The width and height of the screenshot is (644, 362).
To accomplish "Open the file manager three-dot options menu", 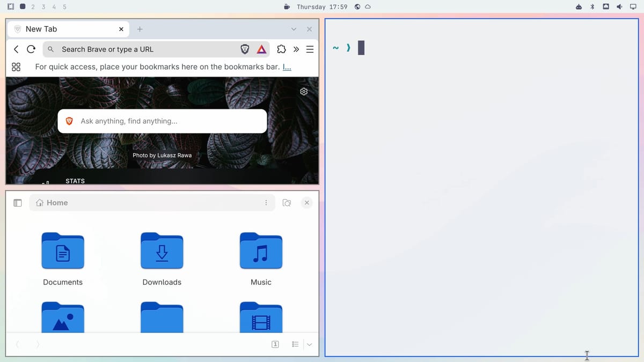I will point(266,203).
